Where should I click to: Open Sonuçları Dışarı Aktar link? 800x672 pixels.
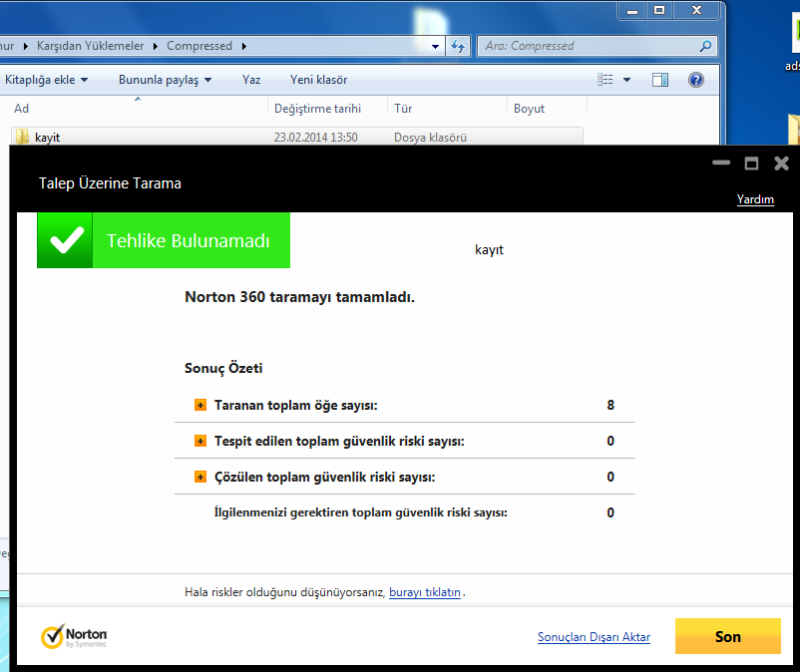pos(594,637)
